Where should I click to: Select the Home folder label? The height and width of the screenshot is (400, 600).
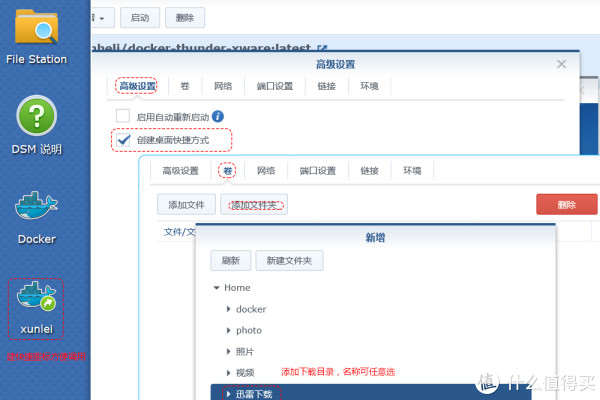pos(237,288)
